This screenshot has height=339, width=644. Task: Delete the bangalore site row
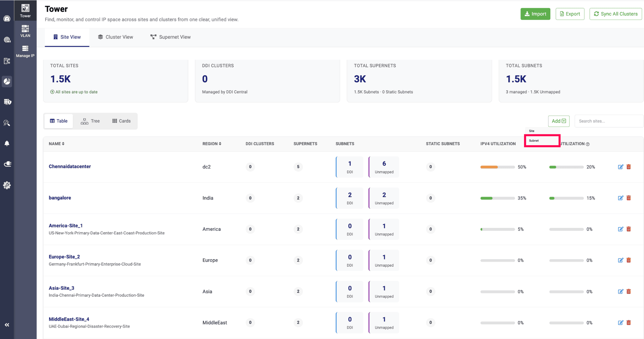tap(629, 198)
